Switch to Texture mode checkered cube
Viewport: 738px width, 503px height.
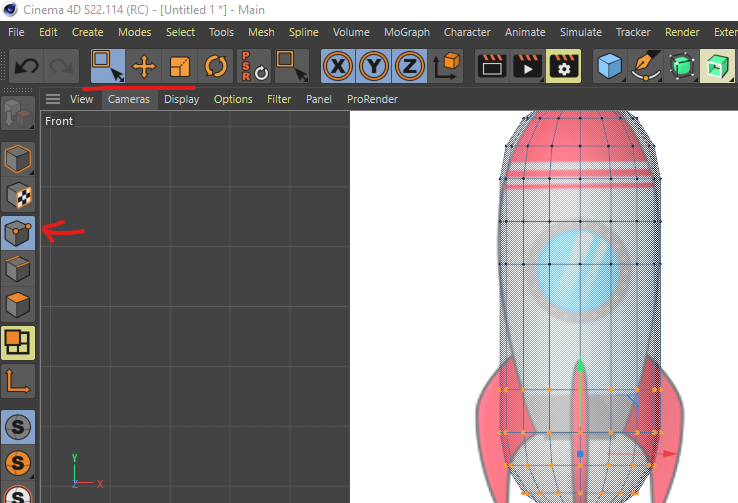(x=18, y=195)
